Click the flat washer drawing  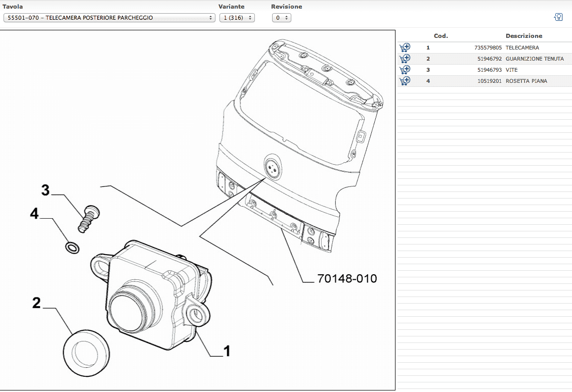[72, 248]
